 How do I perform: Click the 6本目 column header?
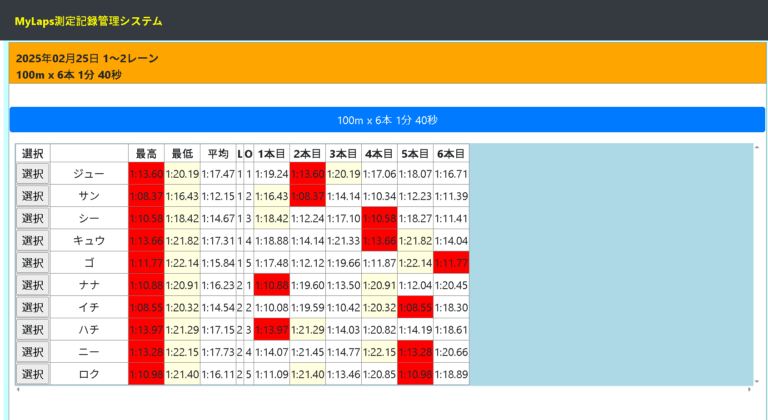click(452, 154)
